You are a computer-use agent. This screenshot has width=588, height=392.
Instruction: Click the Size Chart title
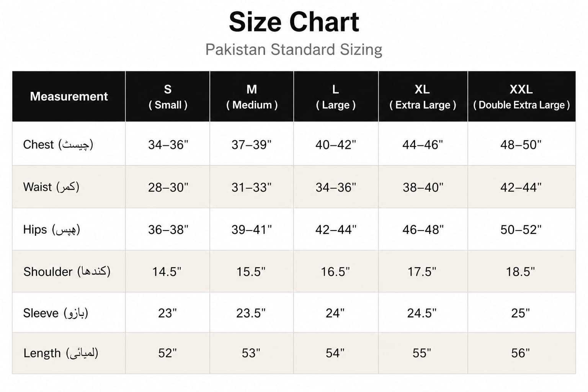[x=294, y=22]
